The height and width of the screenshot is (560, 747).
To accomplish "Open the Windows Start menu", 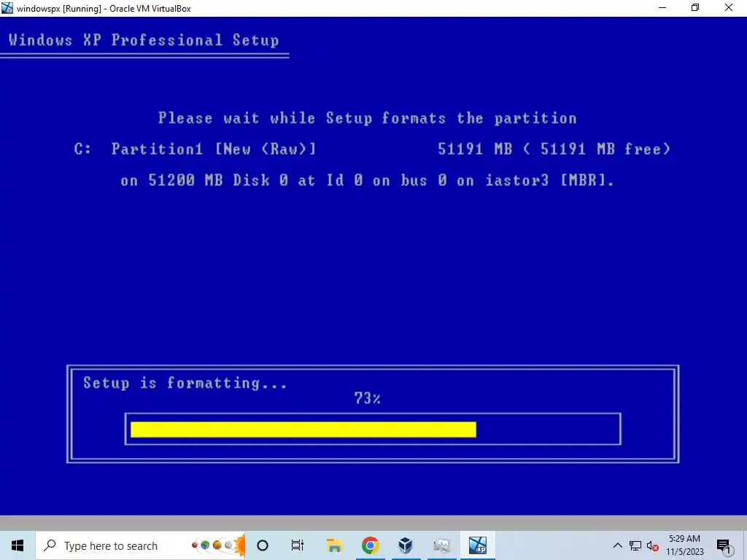I will click(x=18, y=545).
